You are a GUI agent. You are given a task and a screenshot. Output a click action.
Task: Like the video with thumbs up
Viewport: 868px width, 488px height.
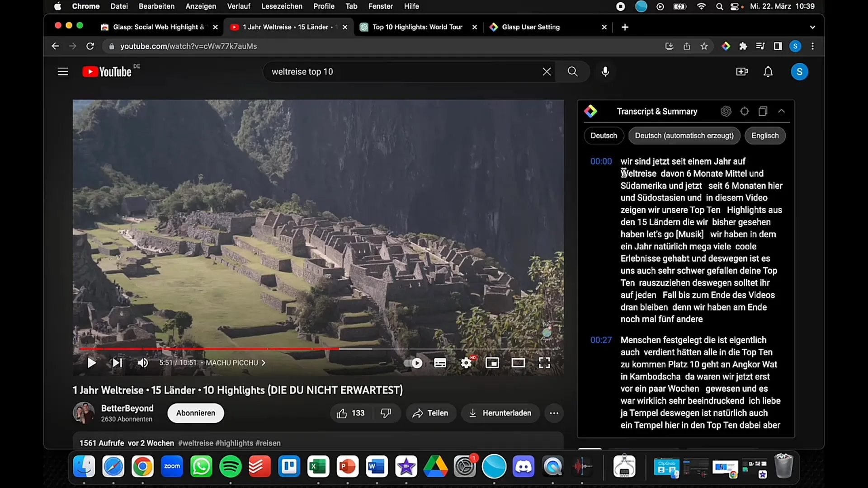350,413
